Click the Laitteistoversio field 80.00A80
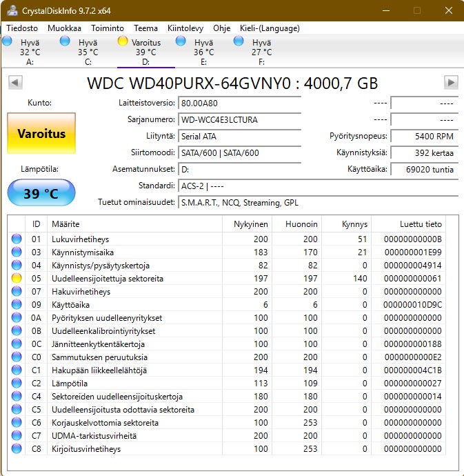This screenshot has width=464, height=476. [240, 103]
